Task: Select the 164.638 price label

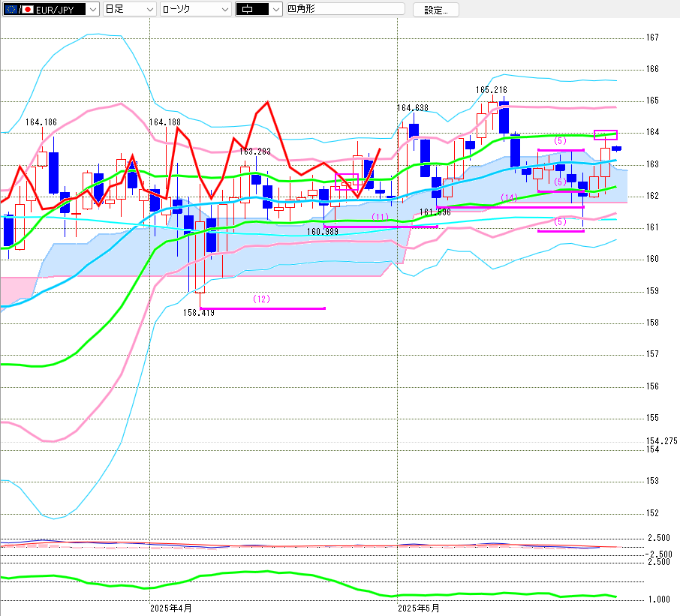Action: tap(412, 107)
